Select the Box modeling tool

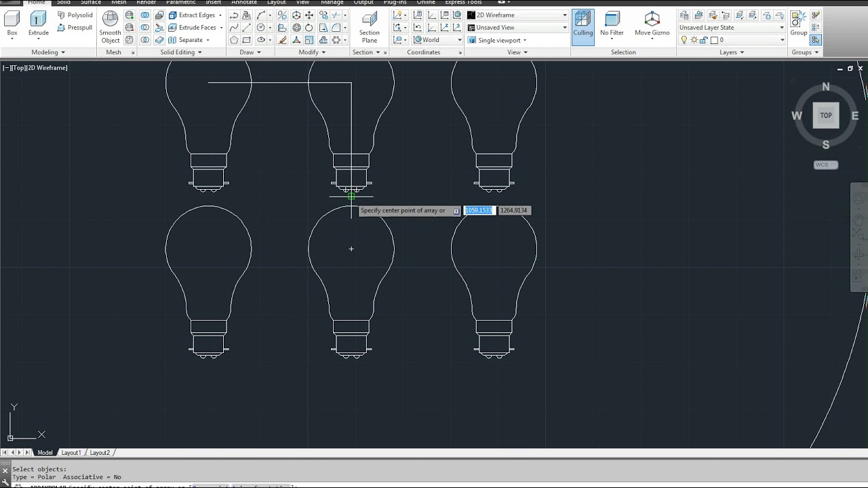click(x=12, y=24)
